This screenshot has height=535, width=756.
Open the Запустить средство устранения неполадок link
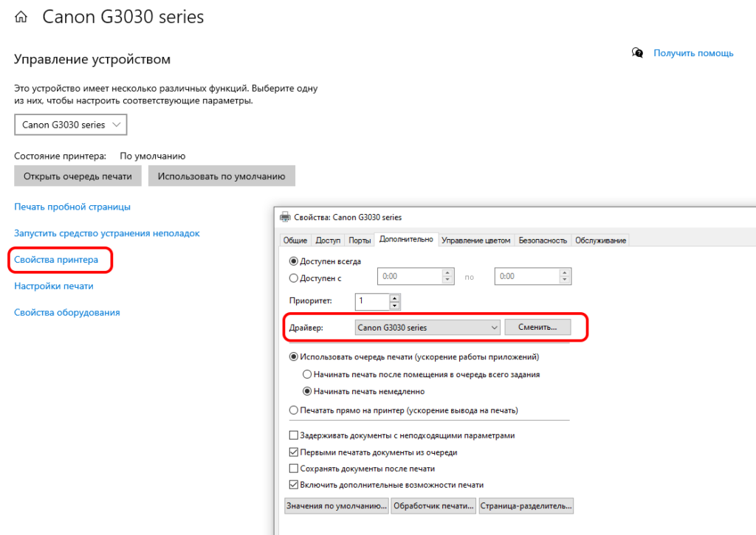(107, 233)
